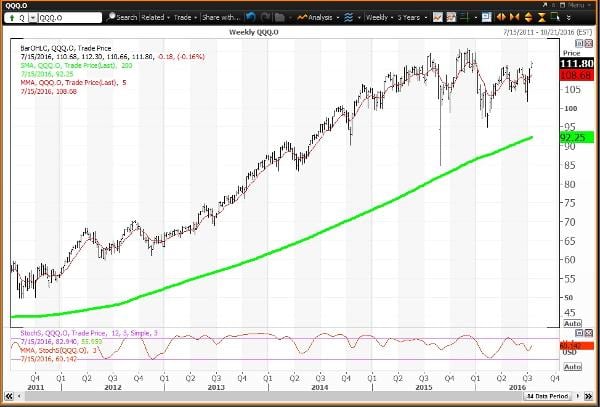Viewport: 600px width, 407px height.
Task: Open the Weekly interval dropdown
Action: pyautogui.click(x=379, y=17)
